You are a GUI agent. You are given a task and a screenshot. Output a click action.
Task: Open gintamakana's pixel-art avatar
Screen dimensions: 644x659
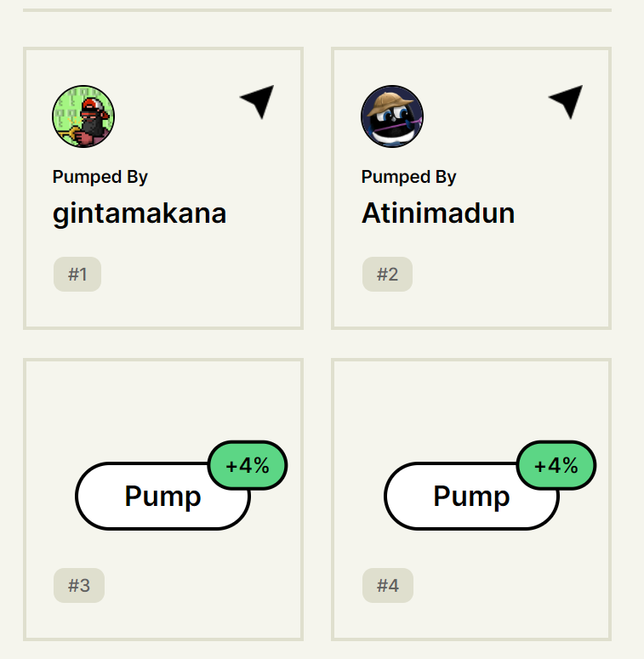(x=83, y=116)
